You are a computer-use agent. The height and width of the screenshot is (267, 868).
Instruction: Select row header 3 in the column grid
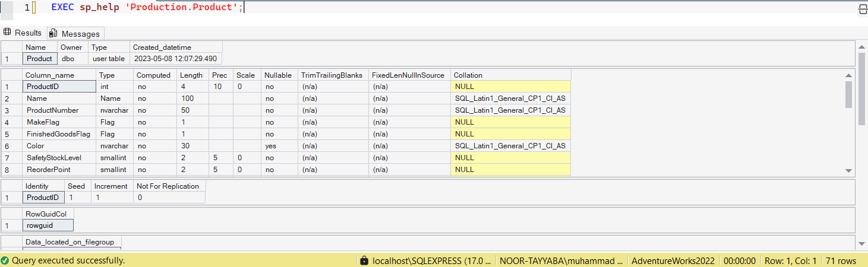tap(11, 110)
